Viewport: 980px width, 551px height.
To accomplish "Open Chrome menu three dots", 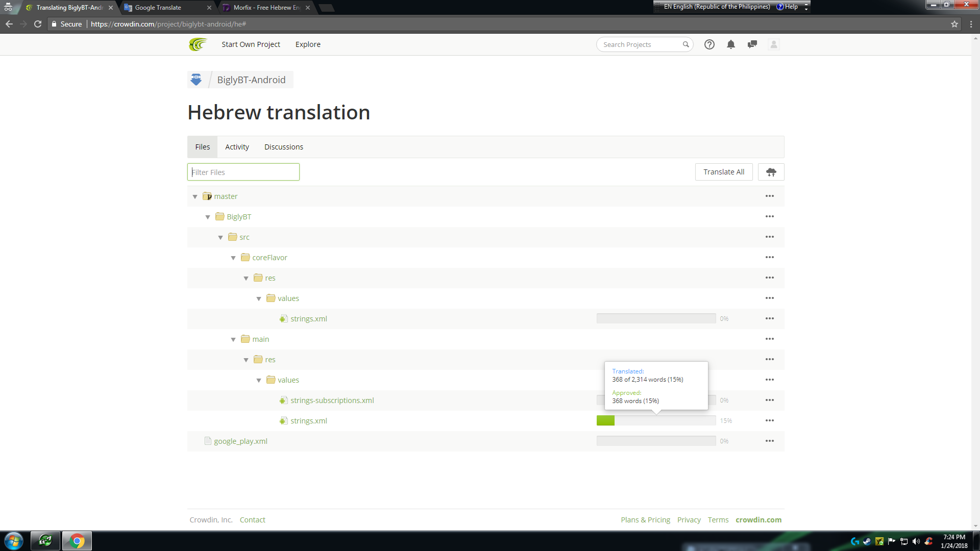I will tap(971, 24).
